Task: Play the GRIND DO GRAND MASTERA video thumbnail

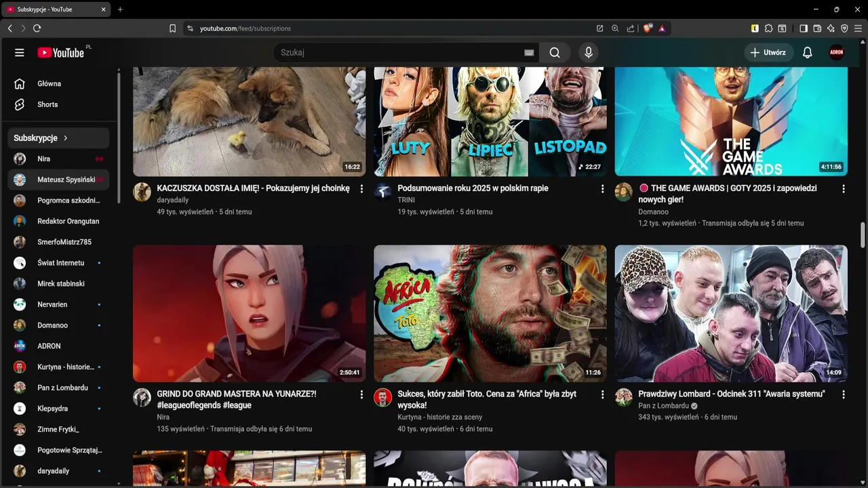Action: (249, 313)
